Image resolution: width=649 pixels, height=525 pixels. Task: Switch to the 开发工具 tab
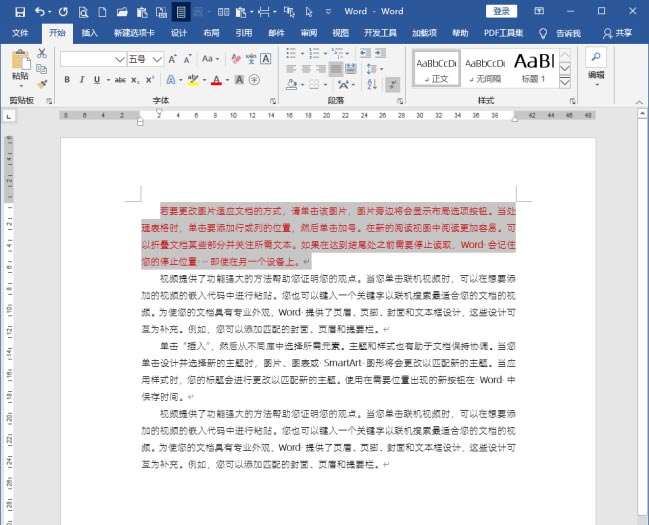[380, 33]
